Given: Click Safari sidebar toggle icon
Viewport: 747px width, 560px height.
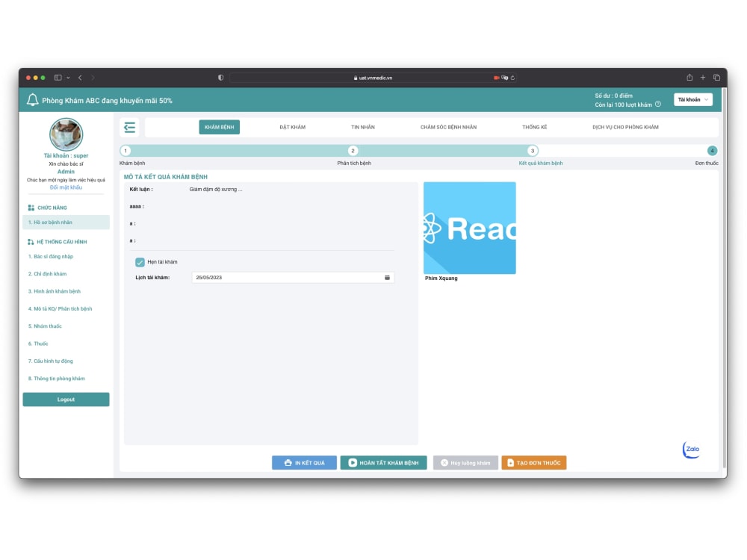Looking at the screenshot, I should coord(58,78).
